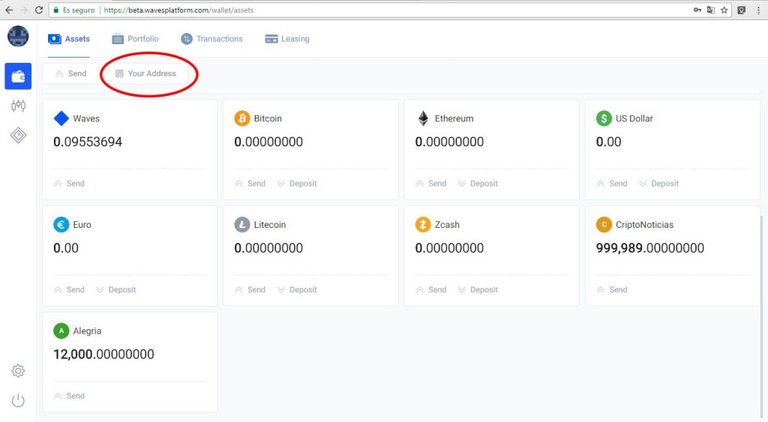Screen dimensions: 768x422
Task: Send from the Bitcoin card
Action: pyautogui.click(x=250, y=184)
